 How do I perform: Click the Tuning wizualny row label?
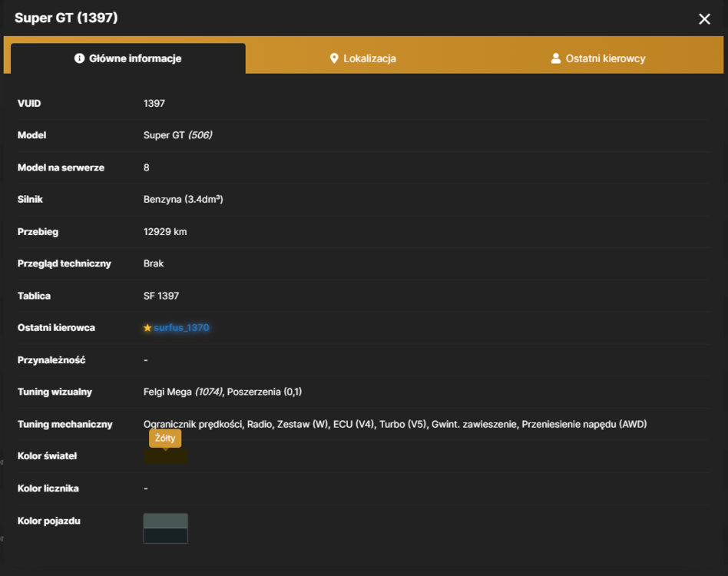55,392
